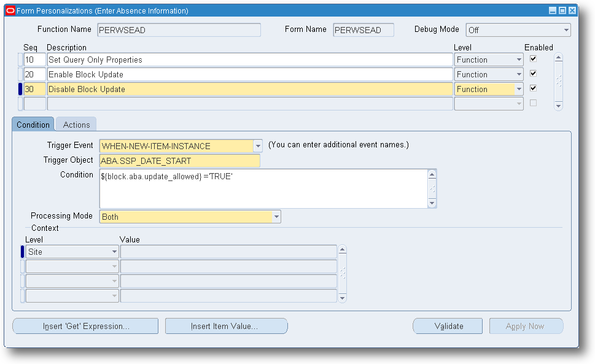595x364 pixels.
Task: Select record indicator for Enable Block Update row
Action: 20,75
